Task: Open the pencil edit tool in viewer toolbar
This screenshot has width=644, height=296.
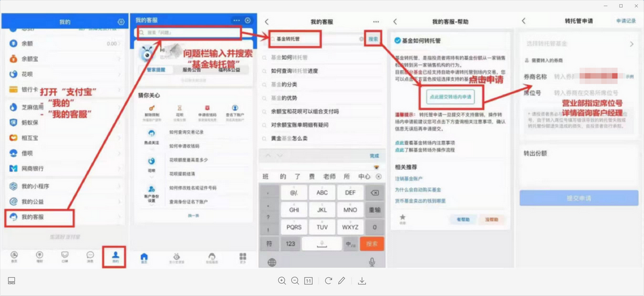Action: click(341, 281)
